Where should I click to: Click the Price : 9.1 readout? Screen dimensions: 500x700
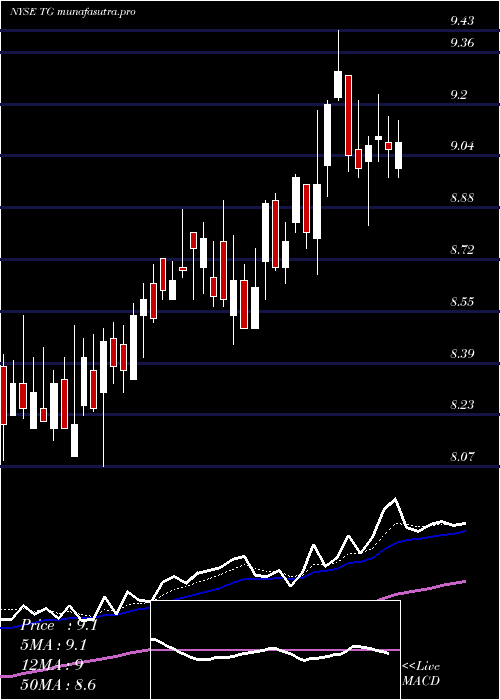[59, 625]
